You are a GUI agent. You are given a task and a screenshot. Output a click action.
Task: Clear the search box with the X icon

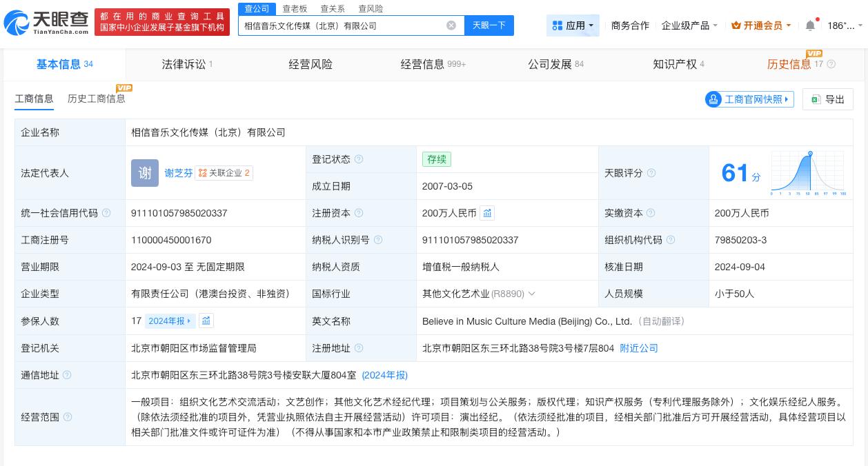coord(451,26)
